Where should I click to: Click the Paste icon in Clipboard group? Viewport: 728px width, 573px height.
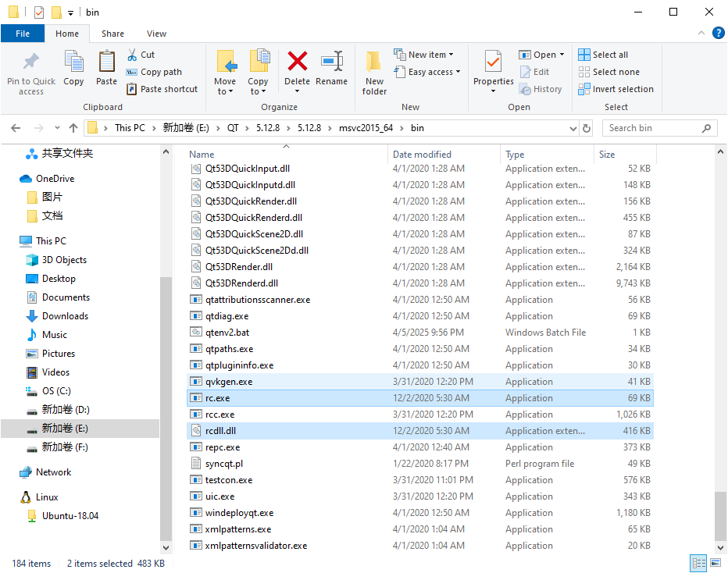(x=106, y=68)
